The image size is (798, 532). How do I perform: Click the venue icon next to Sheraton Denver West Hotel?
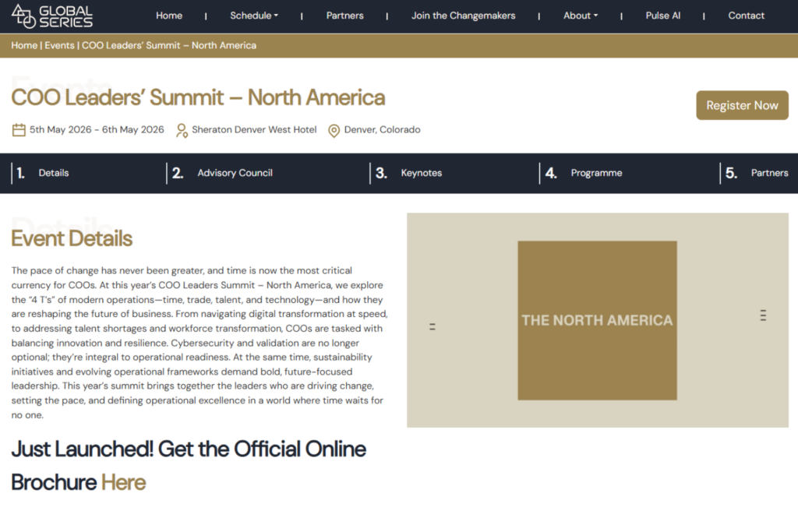[x=182, y=129]
